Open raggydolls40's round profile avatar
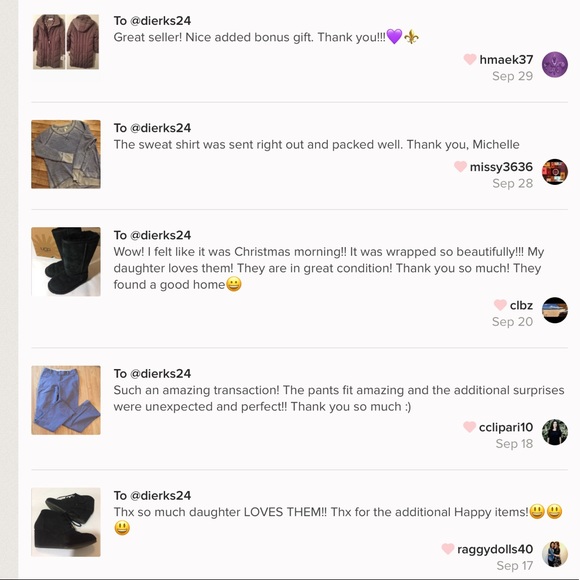The width and height of the screenshot is (580, 580). (x=554, y=554)
